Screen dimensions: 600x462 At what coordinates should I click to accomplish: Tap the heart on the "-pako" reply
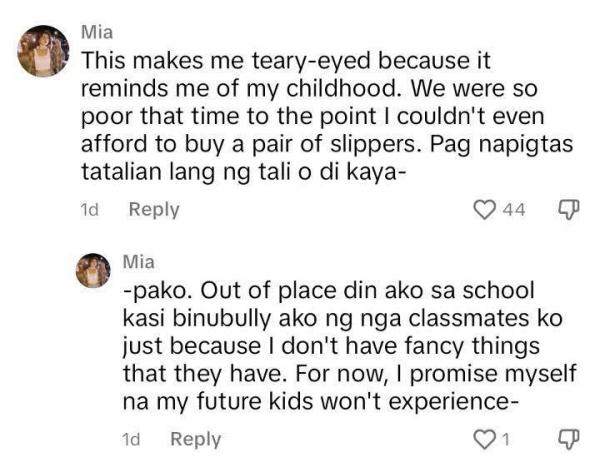click(x=484, y=438)
